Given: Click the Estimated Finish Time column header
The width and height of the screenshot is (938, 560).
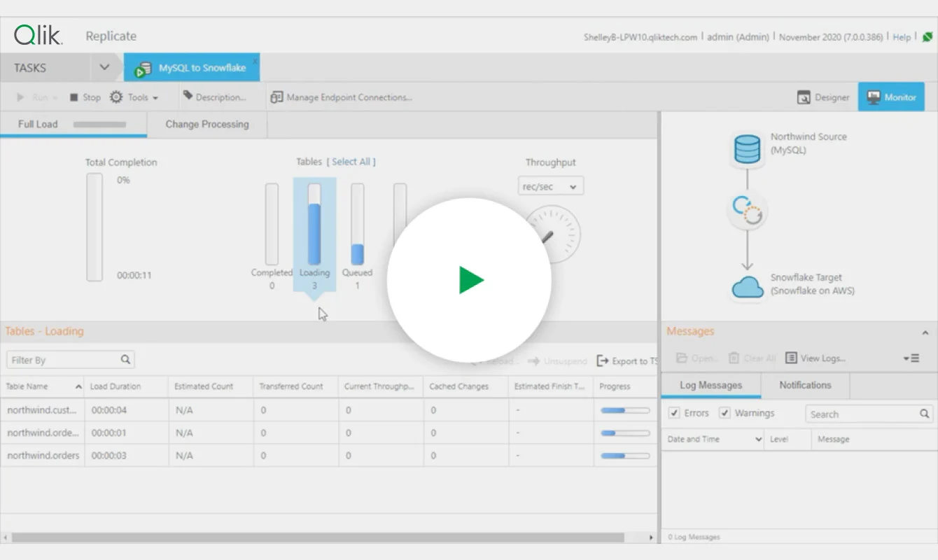Looking at the screenshot, I should click(x=550, y=386).
